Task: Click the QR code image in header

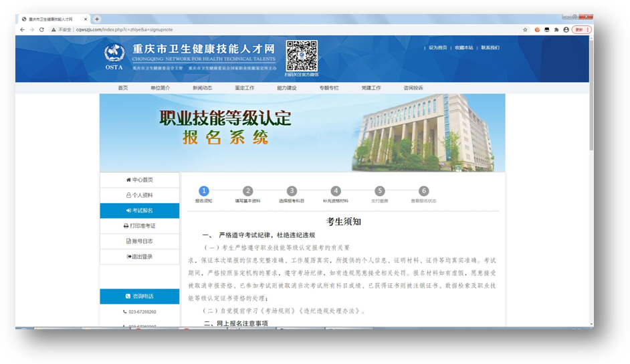Action: [302, 56]
